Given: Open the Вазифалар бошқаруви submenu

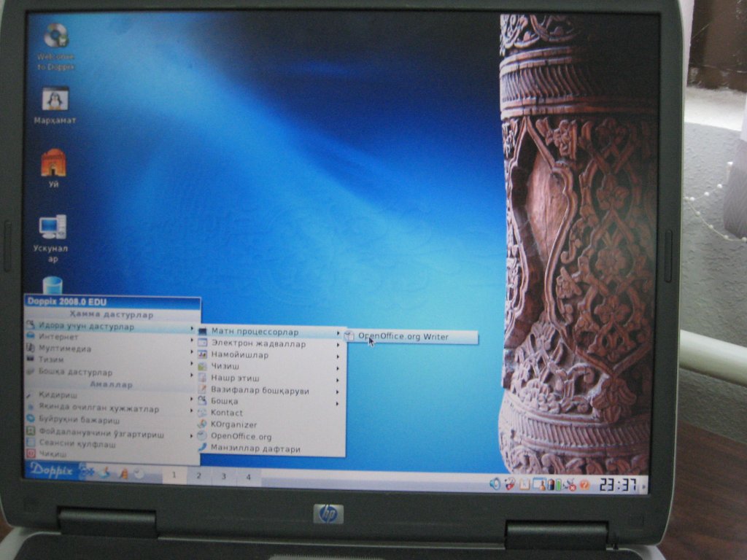Looking at the screenshot, I should click(x=270, y=391).
